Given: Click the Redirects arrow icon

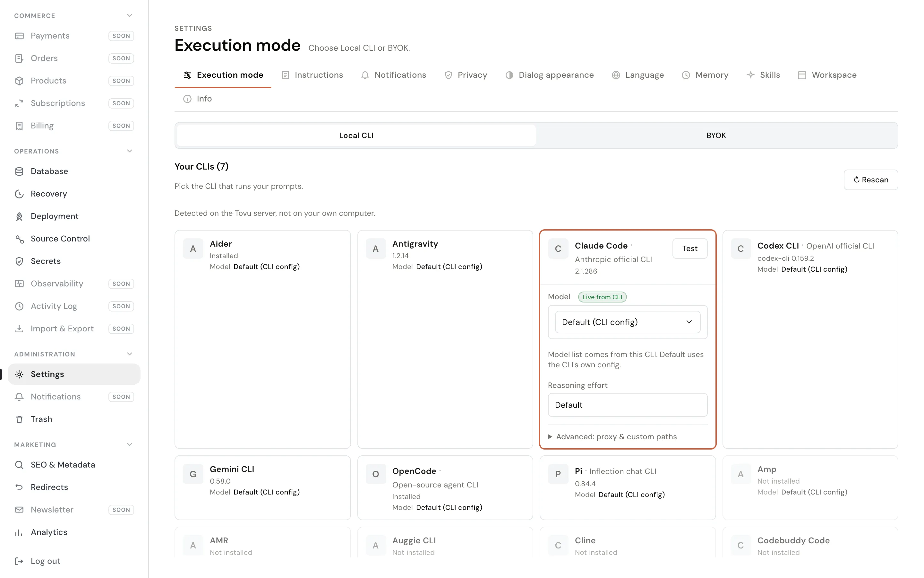Looking at the screenshot, I should coord(19,487).
